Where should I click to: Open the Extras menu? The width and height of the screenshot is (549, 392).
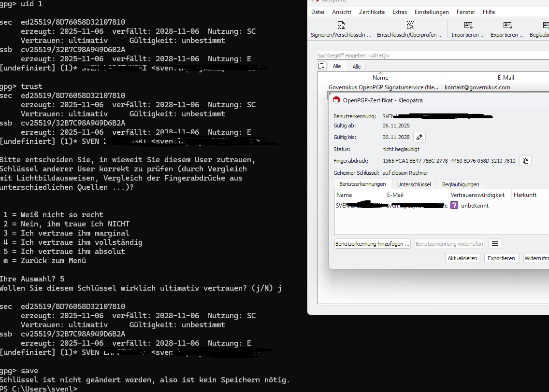pyautogui.click(x=400, y=12)
